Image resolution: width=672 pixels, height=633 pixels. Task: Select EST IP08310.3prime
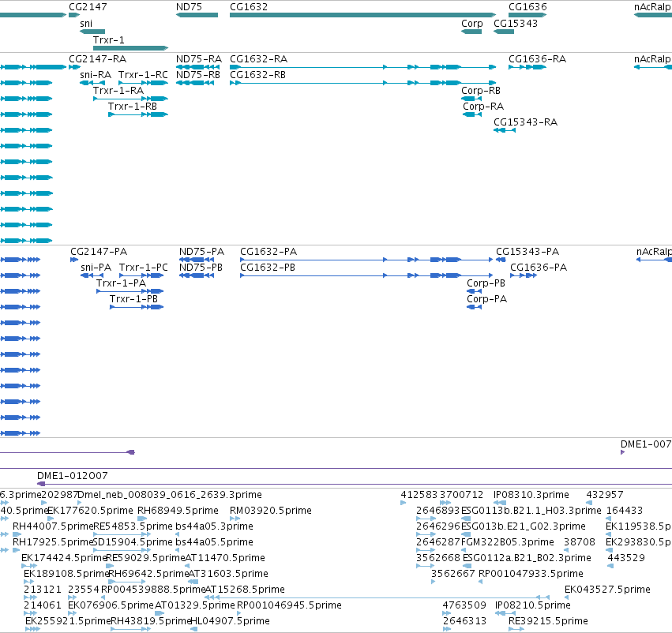click(x=531, y=495)
